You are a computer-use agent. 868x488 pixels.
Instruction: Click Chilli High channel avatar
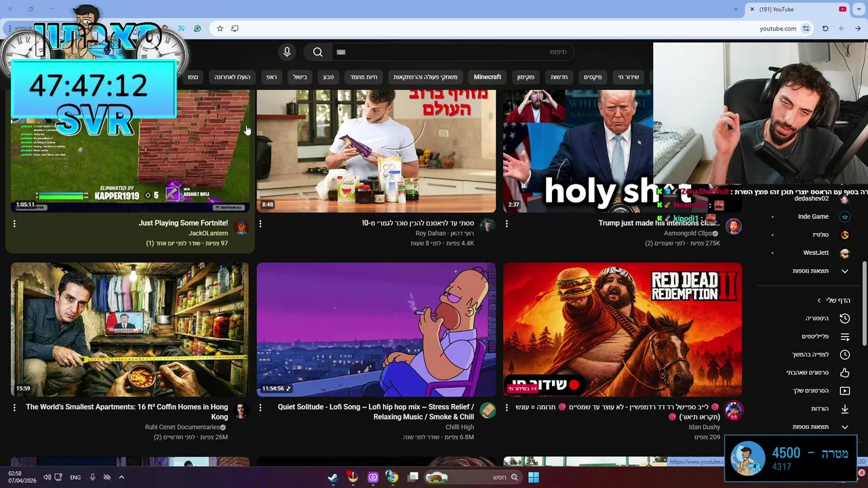pos(487,411)
